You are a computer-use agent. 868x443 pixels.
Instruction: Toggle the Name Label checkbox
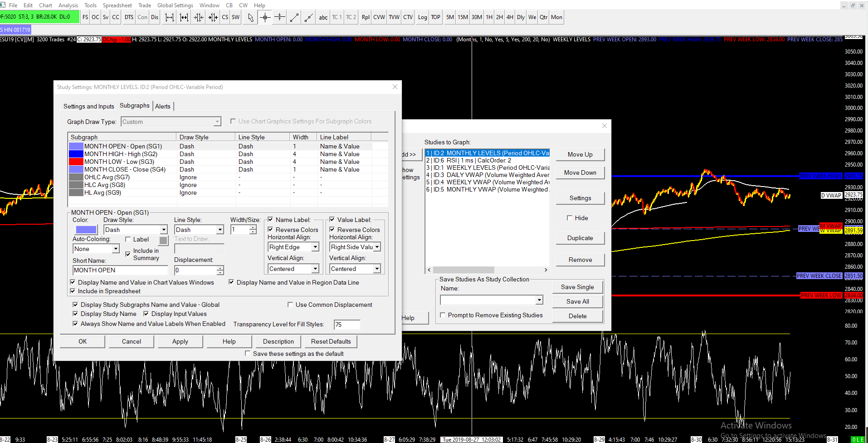pyautogui.click(x=271, y=220)
